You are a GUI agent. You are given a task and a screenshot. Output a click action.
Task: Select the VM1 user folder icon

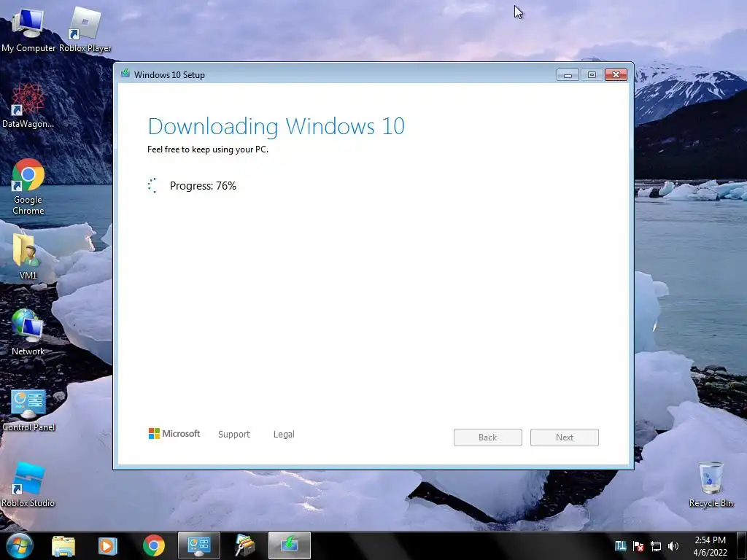(x=28, y=257)
